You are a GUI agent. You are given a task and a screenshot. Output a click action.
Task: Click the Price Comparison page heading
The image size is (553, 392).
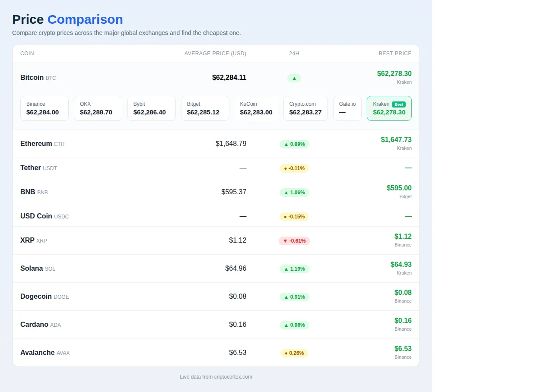68,19
